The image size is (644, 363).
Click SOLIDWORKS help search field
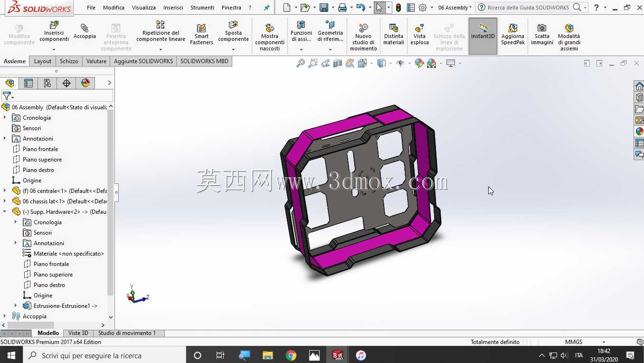[x=528, y=8]
